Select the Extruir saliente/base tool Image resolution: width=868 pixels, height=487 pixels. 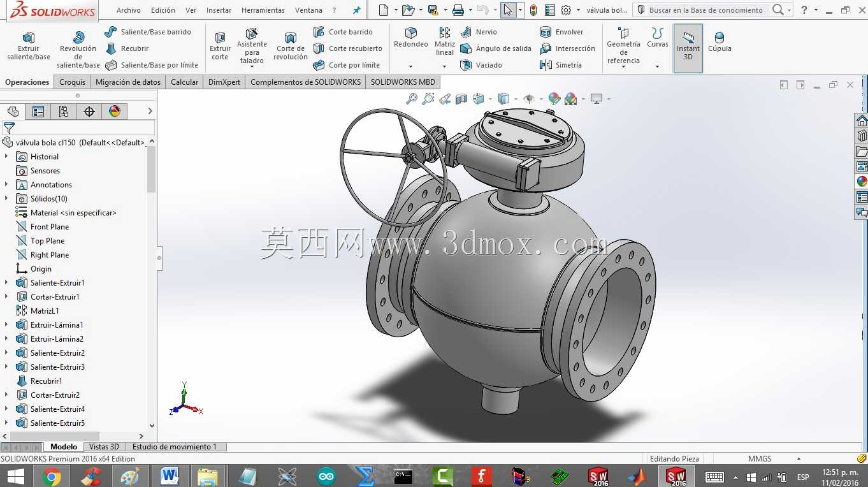pyautogui.click(x=29, y=46)
